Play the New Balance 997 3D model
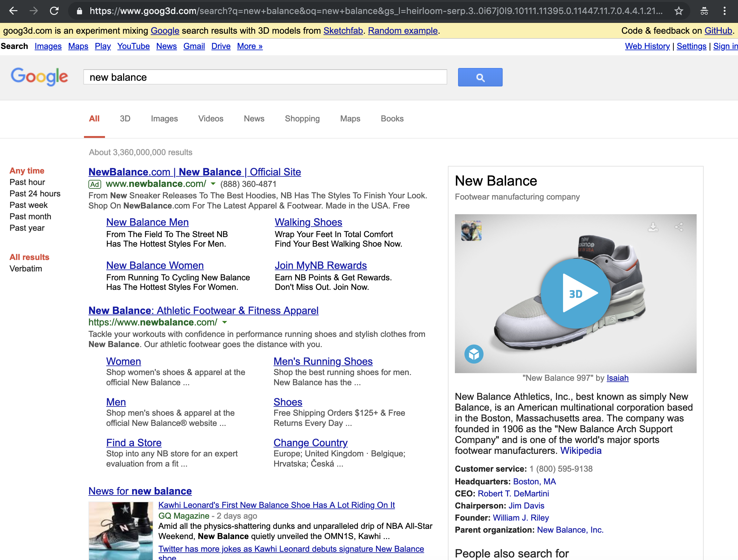 coord(575,294)
